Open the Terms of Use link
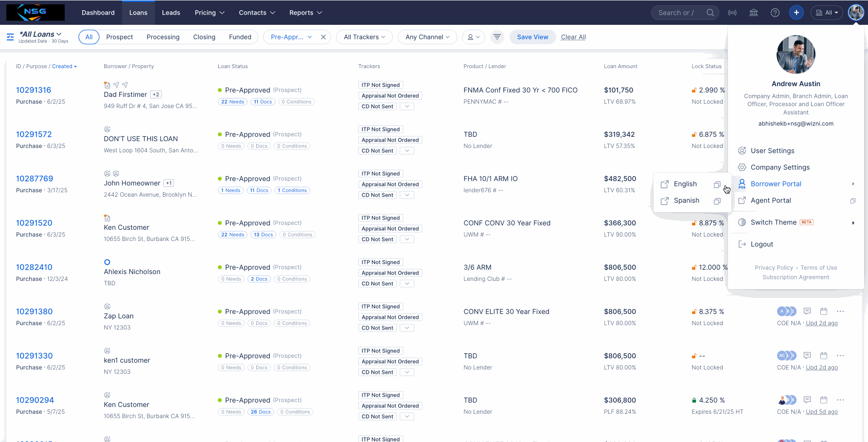Image resolution: width=868 pixels, height=442 pixels. (819, 268)
